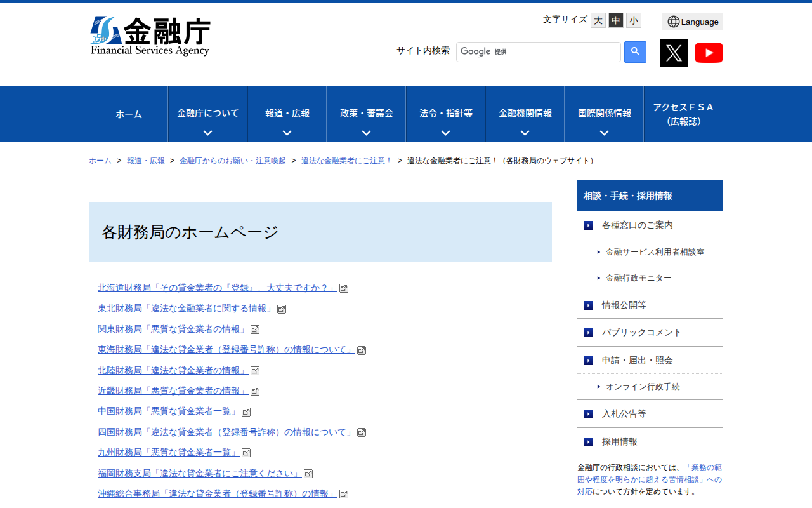Open 金融サービス利用者相談室 sidebar link
Viewport: 812px width, 508px height.
(x=650, y=252)
